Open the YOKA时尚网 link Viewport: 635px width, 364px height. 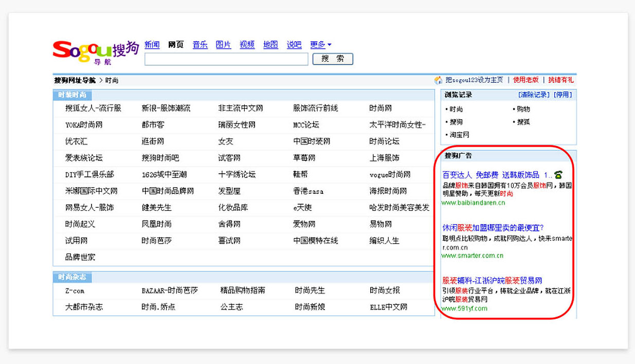point(84,125)
